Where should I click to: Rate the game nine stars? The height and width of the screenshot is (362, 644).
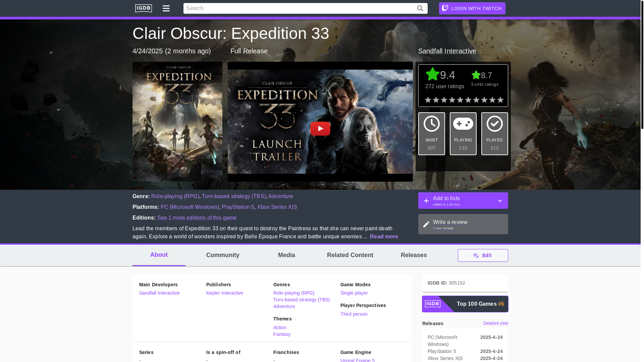point(492,100)
